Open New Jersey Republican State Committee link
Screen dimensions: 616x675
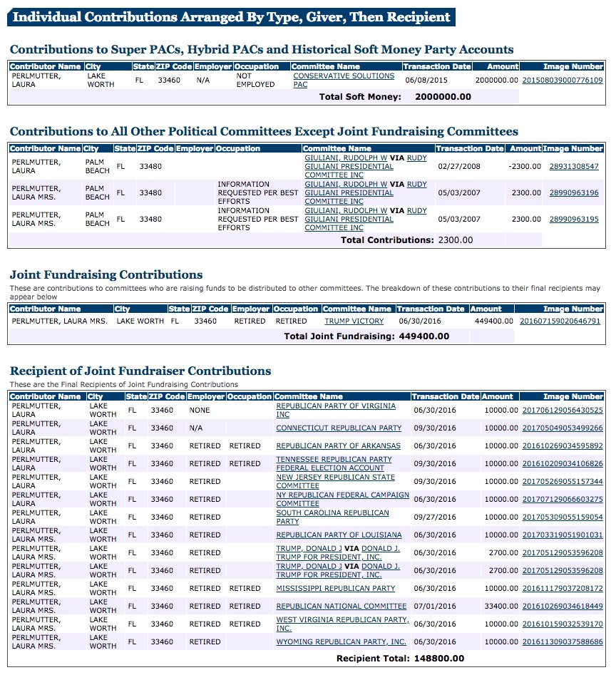tap(335, 481)
